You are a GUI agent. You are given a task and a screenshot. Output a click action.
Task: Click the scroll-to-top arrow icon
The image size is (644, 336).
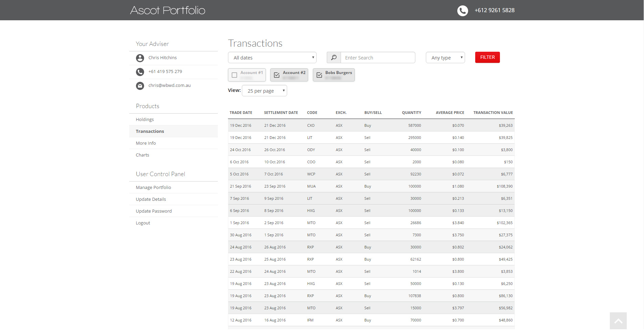tap(618, 321)
